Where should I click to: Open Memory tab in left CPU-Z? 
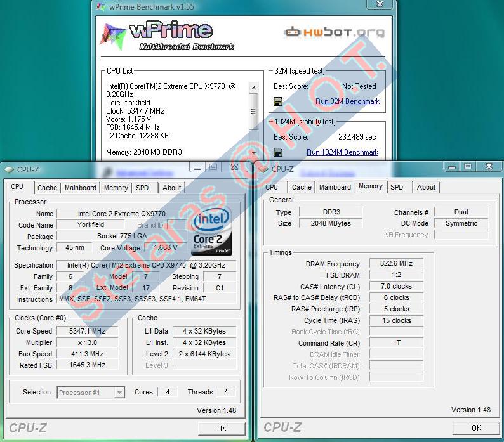click(116, 188)
